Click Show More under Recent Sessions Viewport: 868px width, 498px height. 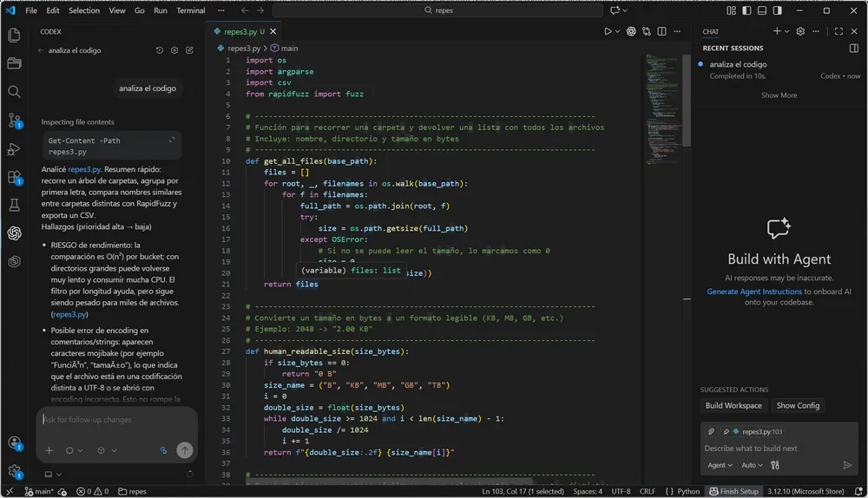(779, 95)
